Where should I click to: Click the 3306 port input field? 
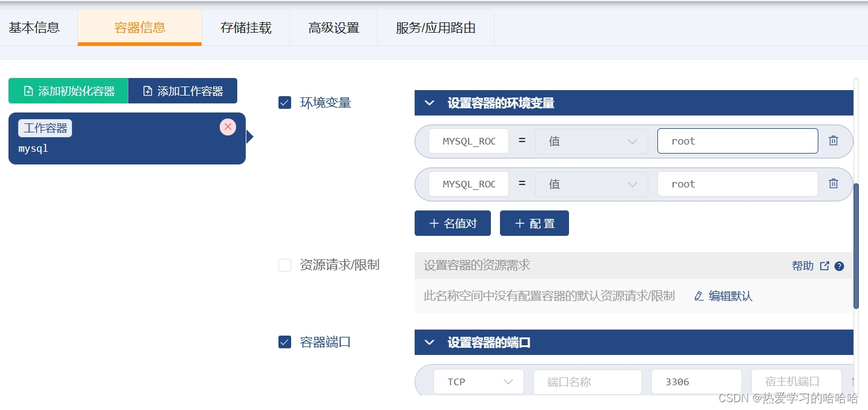coord(696,381)
